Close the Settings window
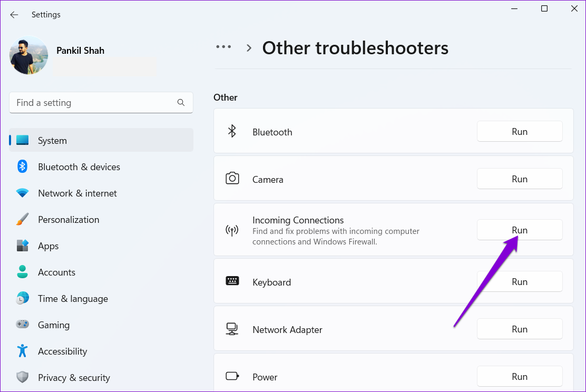The image size is (586, 392). pos(574,8)
